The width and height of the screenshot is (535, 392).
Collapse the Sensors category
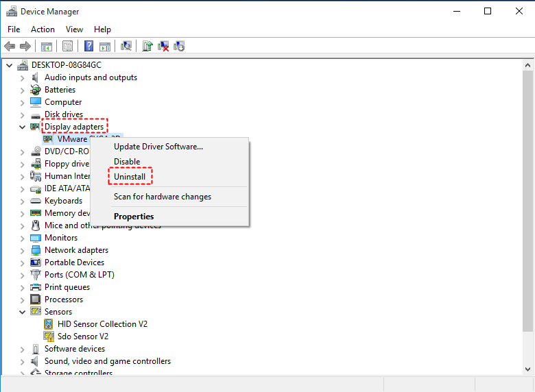pos(23,312)
